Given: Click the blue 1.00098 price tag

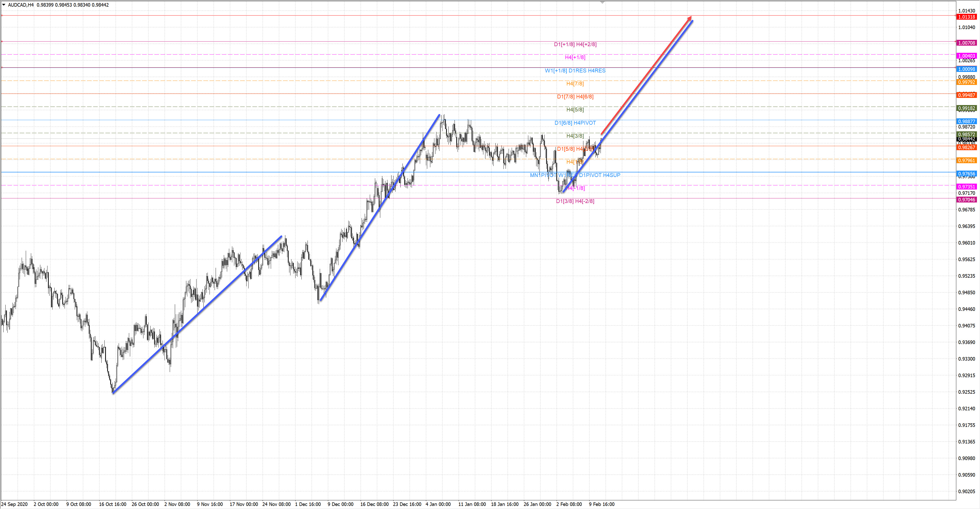Looking at the screenshot, I should [966, 69].
